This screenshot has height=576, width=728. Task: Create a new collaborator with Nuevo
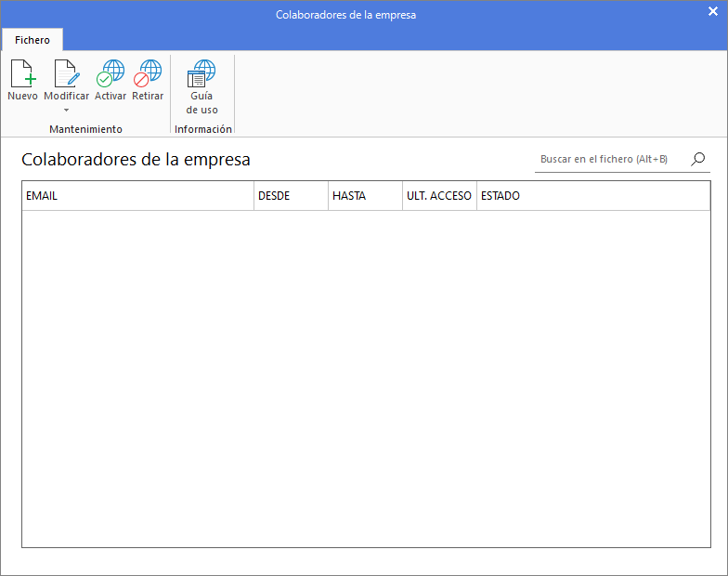tap(22, 80)
